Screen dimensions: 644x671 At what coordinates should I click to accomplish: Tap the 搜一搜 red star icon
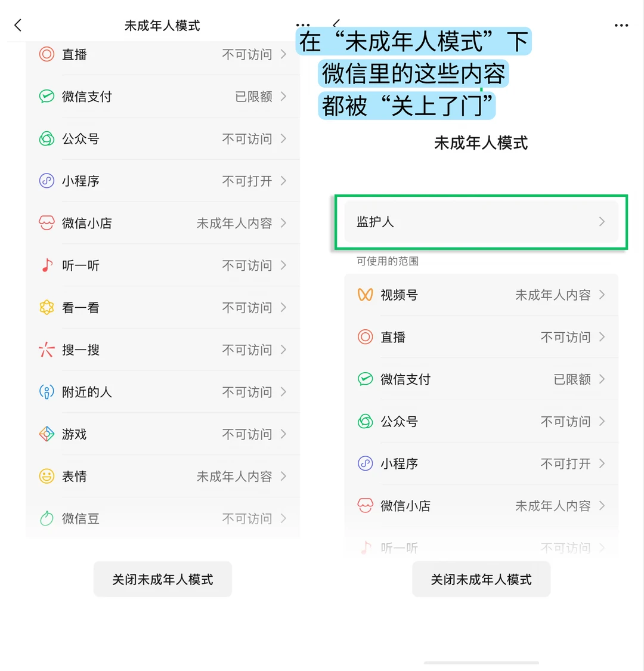[47, 350]
